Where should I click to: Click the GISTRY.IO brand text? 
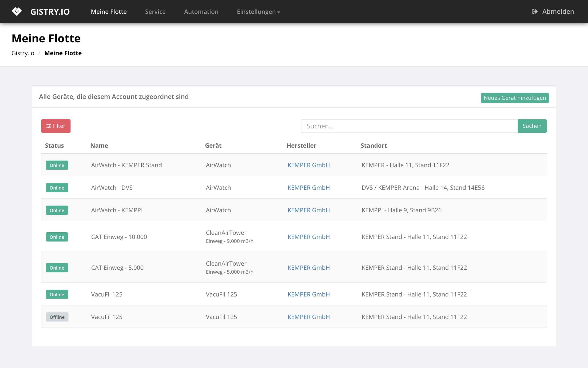50,12
